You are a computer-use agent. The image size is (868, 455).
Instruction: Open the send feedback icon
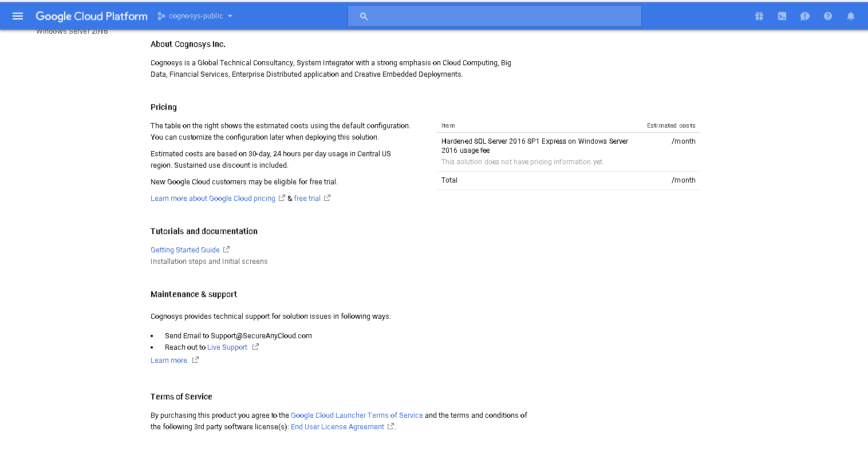805,16
